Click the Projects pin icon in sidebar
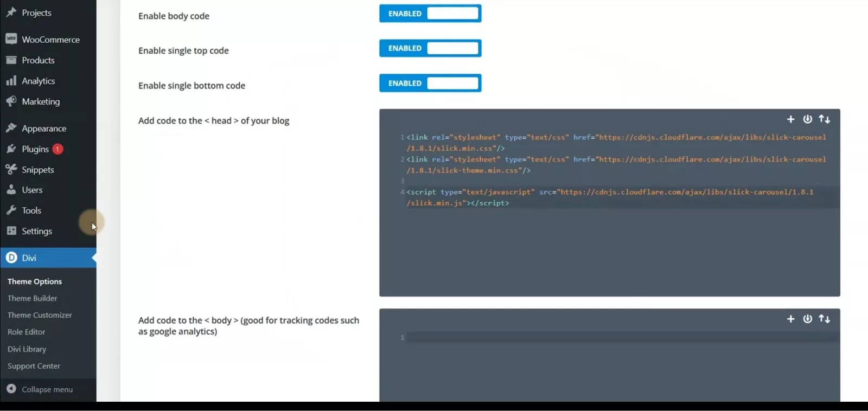Screen dimensions: 868x411 tap(11, 12)
